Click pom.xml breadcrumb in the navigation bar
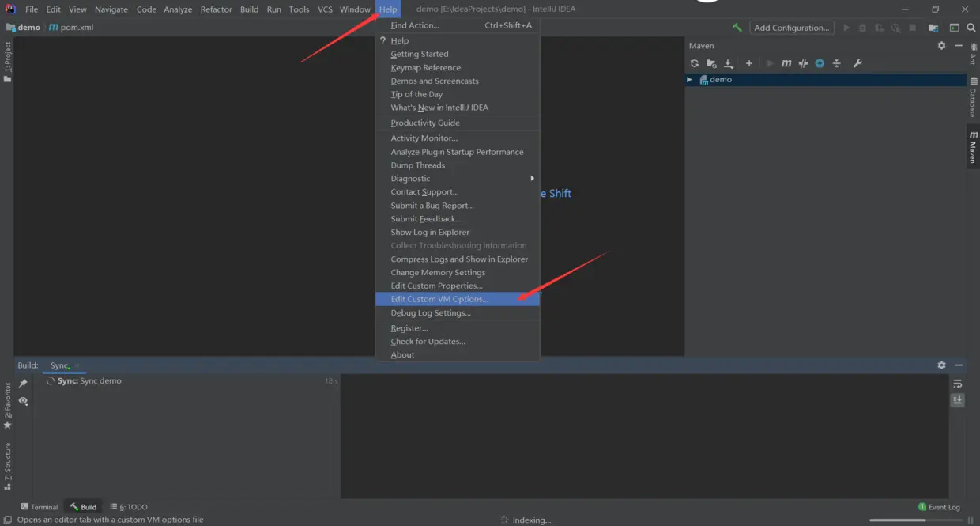The width and height of the screenshot is (980, 526). (71, 28)
